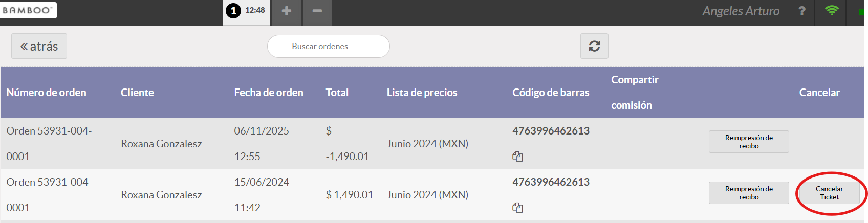Click the Número de orden column header
The height and width of the screenshot is (223, 868).
46,93
